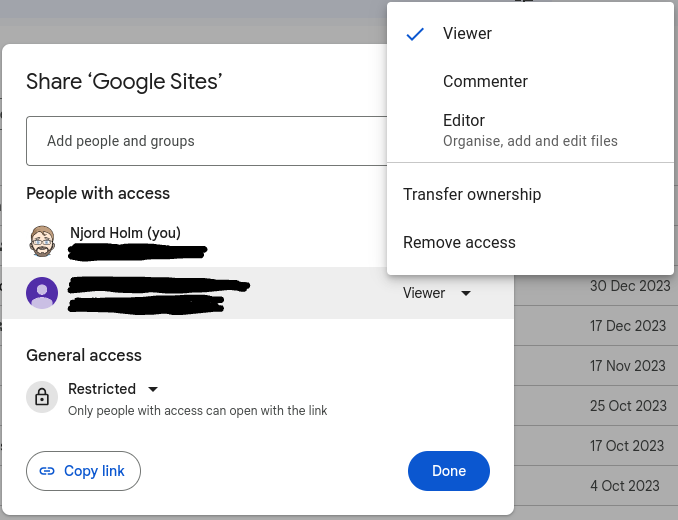Click the blue checkmark next to Viewer
Viewport: 678px width, 520px height.
tap(415, 34)
